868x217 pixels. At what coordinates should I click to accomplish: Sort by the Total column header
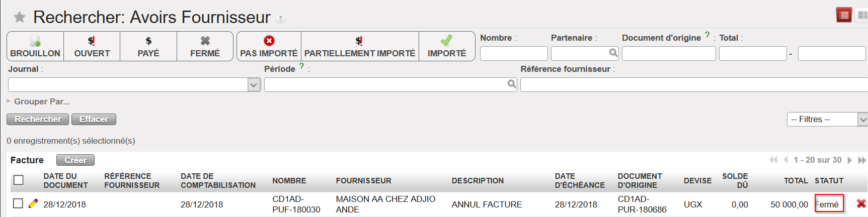[x=796, y=181]
